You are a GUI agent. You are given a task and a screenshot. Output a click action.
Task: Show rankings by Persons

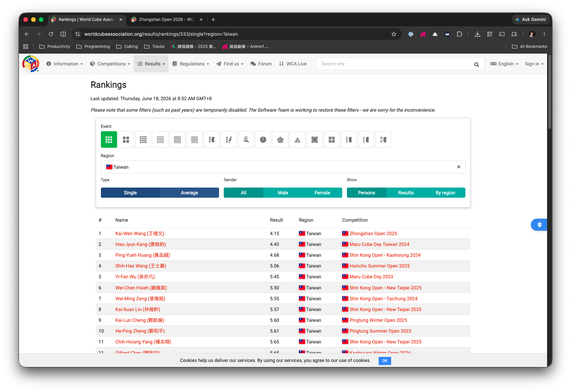point(366,193)
